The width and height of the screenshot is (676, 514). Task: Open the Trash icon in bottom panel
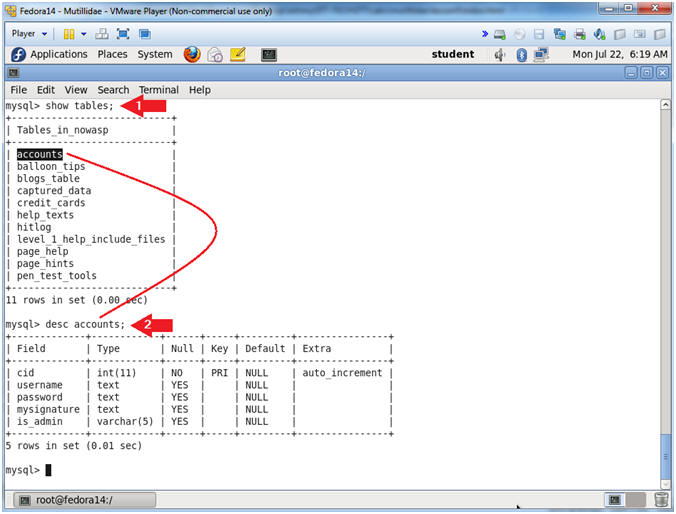(x=661, y=500)
